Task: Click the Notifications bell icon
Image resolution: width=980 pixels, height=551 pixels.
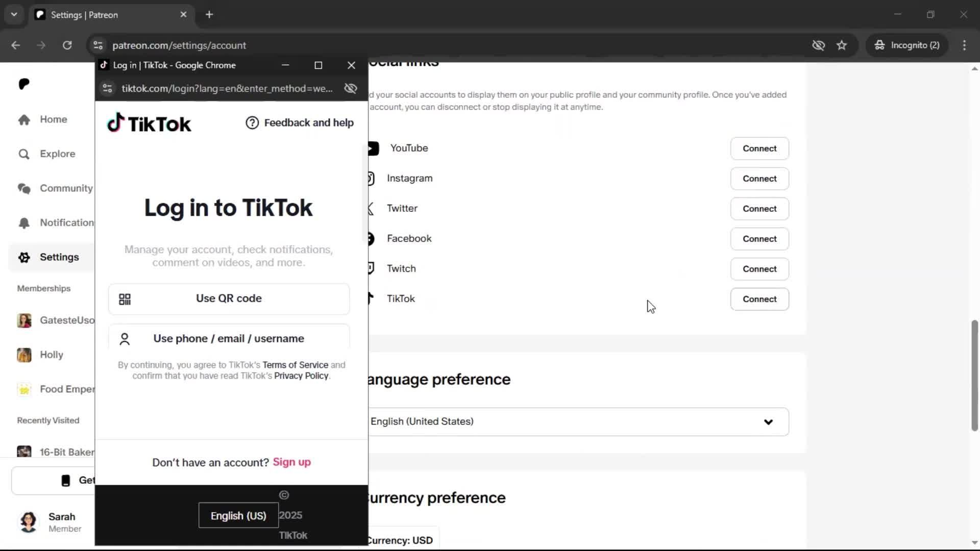Action: (24, 223)
